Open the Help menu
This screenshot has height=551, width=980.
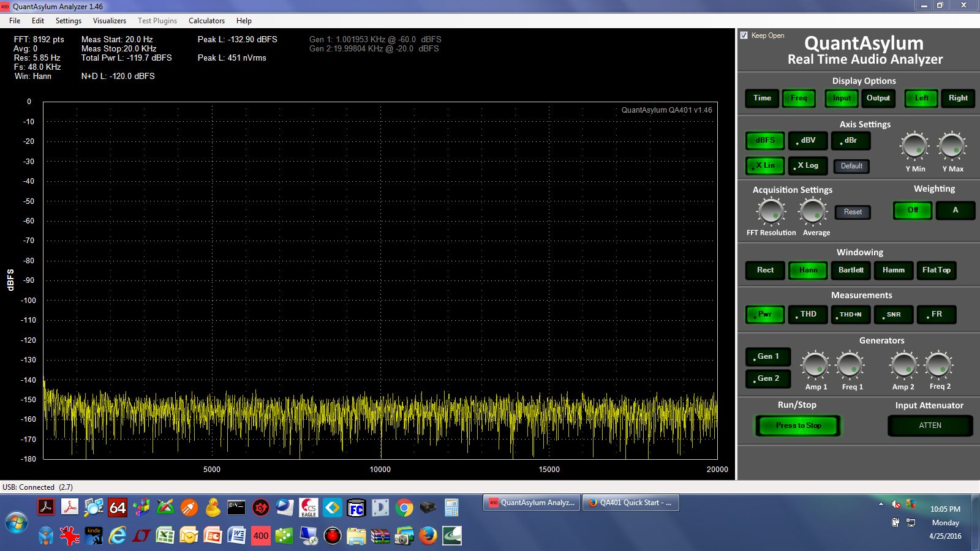click(244, 21)
